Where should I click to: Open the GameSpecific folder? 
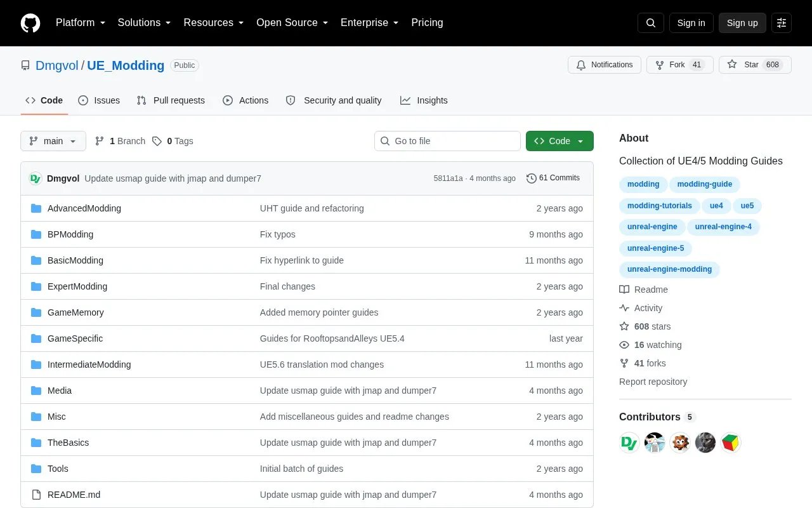(75, 338)
